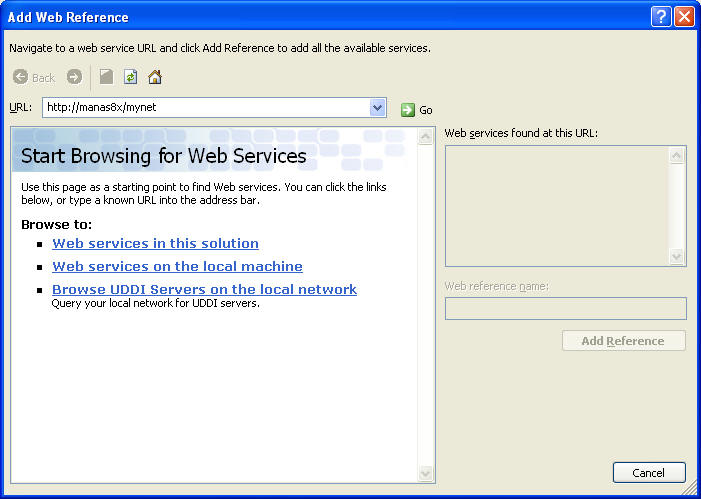This screenshot has height=499, width=701.
Task: Click the green Go arrow icon
Action: pyautogui.click(x=408, y=110)
